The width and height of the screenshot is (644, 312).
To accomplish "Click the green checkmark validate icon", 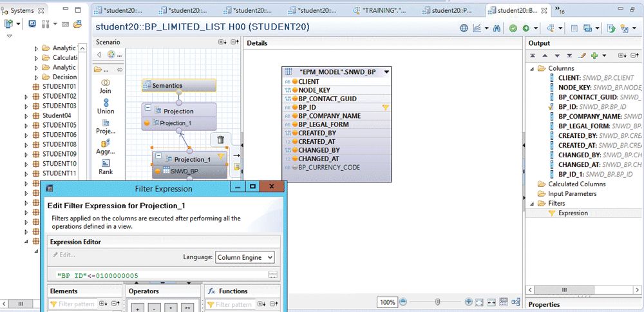I will click(513, 28).
